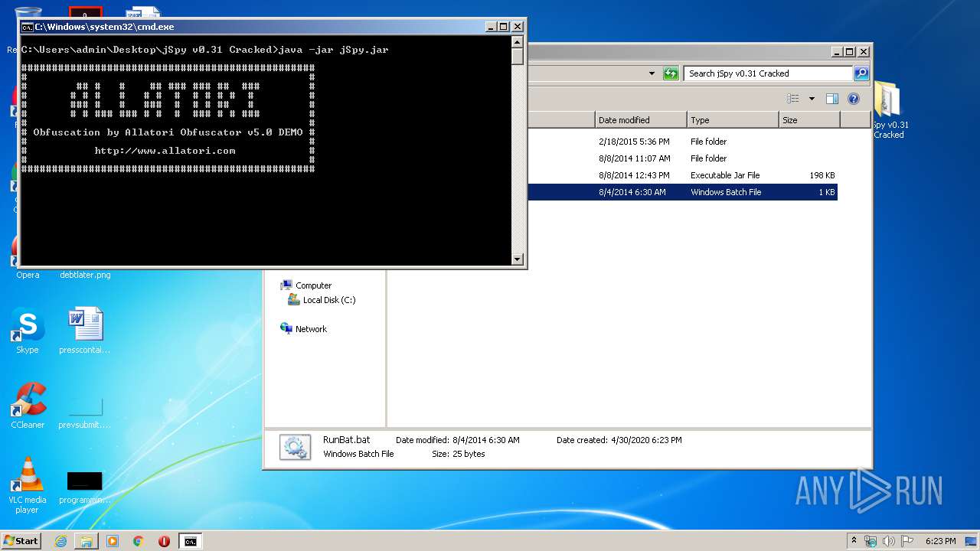Select the Windows Batch File row

tap(612, 192)
